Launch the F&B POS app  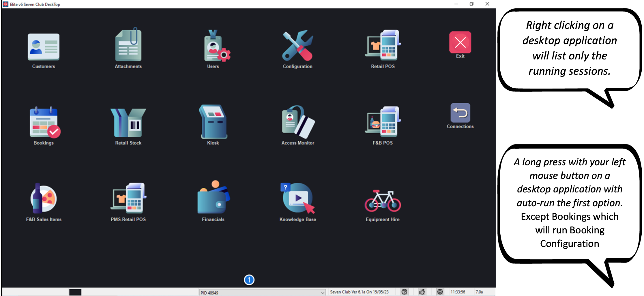383,121
